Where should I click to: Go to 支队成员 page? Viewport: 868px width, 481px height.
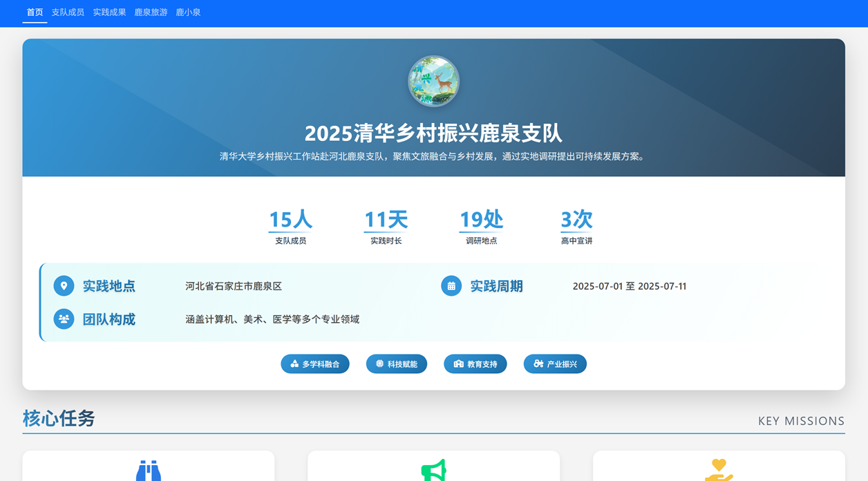[x=68, y=12]
